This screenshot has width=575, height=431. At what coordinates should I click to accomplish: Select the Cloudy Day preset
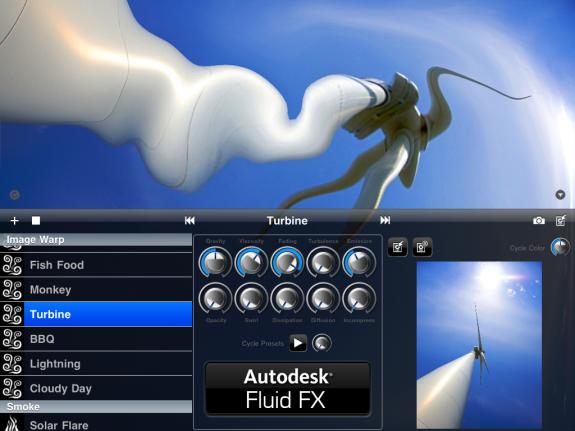[96, 388]
